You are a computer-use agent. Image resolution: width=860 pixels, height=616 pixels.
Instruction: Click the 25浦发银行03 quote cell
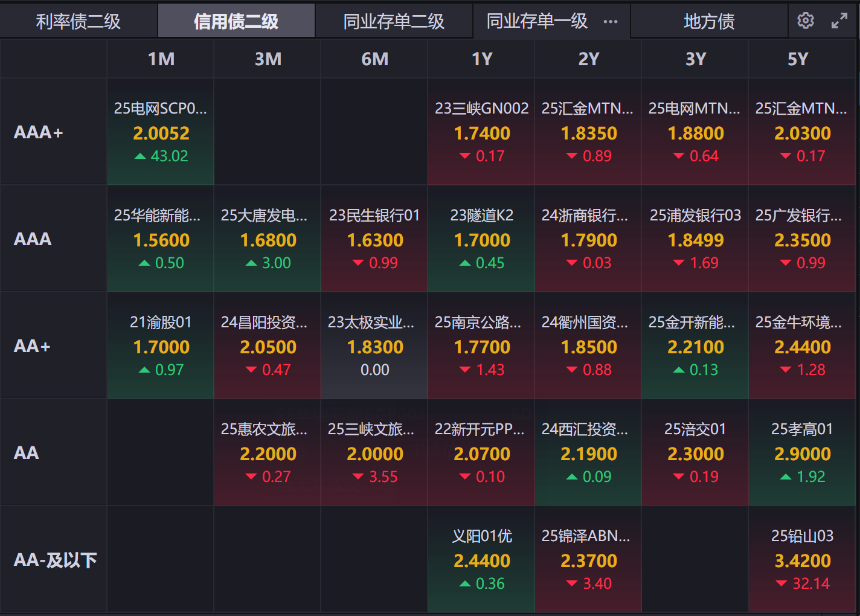(695, 239)
